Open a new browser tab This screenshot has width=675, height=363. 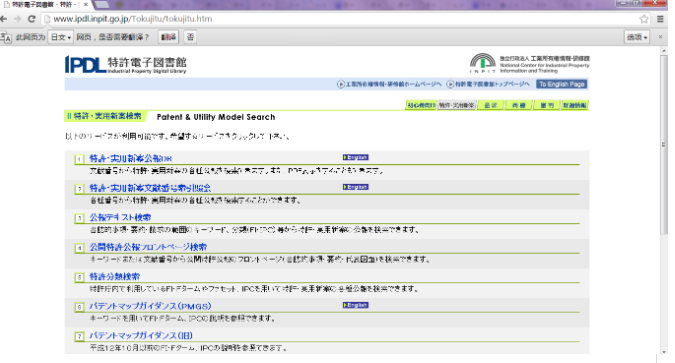[101, 4]
